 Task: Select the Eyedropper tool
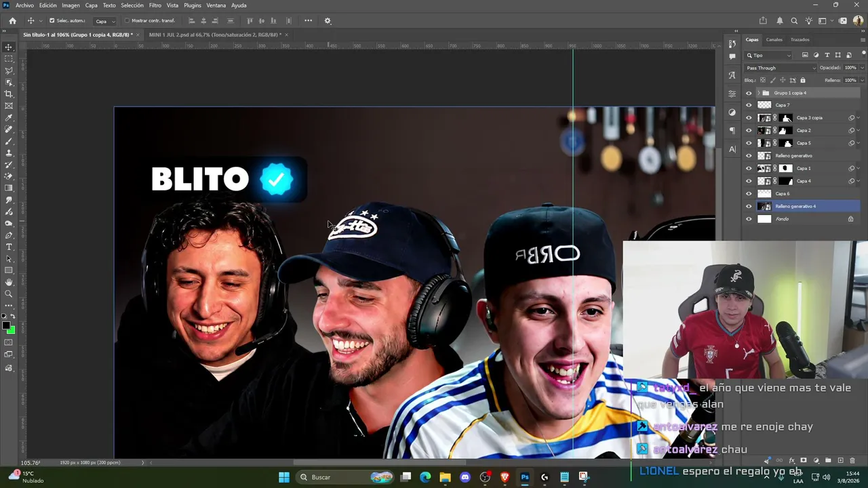point(9,118)
